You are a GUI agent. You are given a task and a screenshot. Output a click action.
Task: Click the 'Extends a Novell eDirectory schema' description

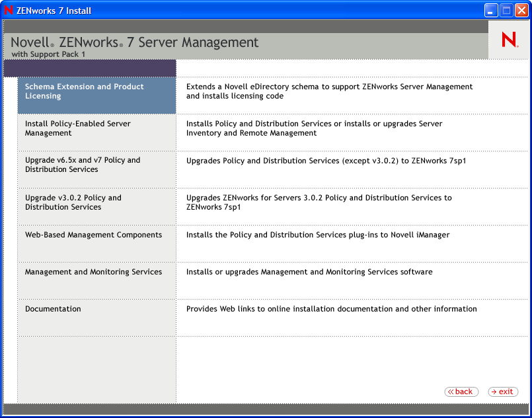330,91
